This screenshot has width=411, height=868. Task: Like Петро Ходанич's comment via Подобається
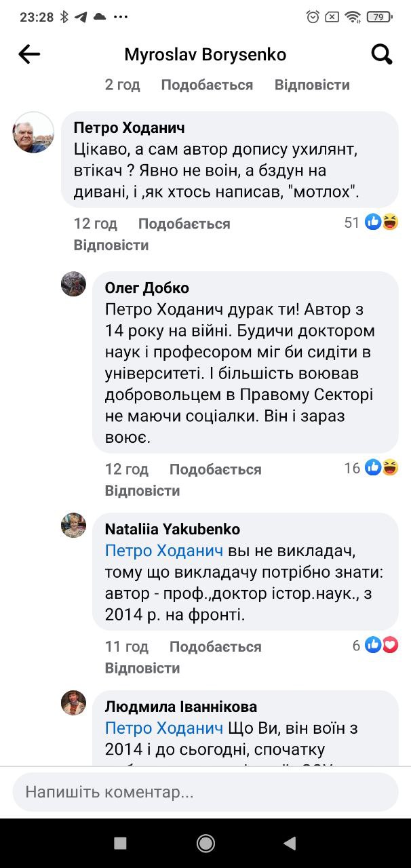point(184,224)
